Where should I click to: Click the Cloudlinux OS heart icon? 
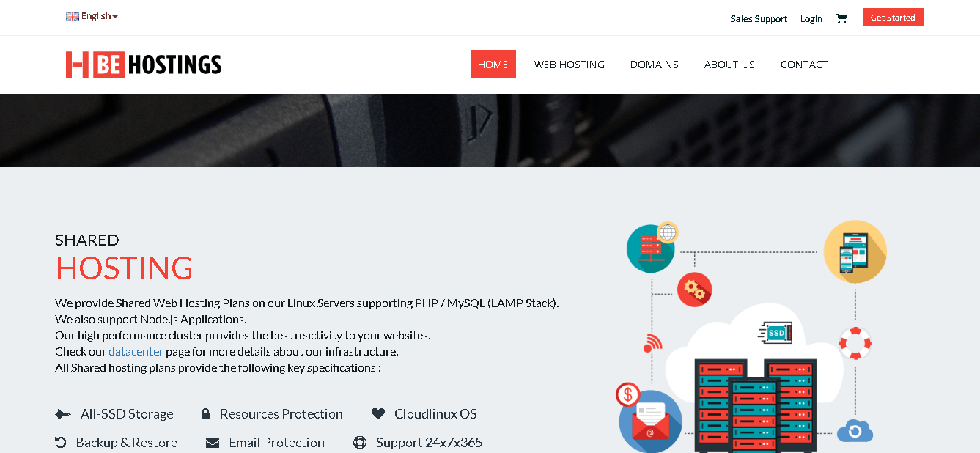click(378, 413)
